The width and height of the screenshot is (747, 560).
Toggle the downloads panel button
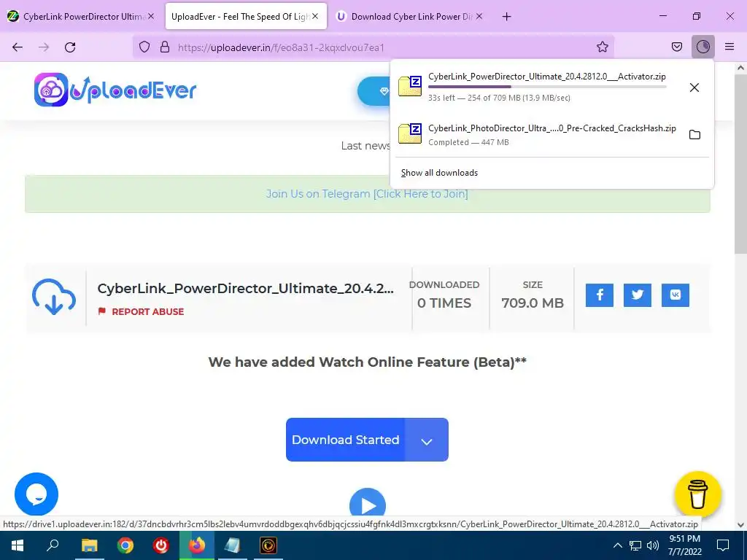click(703, 47)
